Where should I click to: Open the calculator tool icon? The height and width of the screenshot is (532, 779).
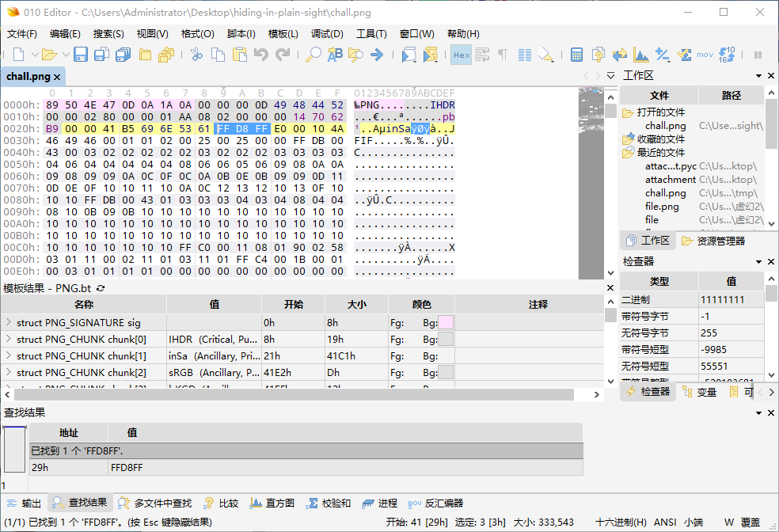pos(577,55)
